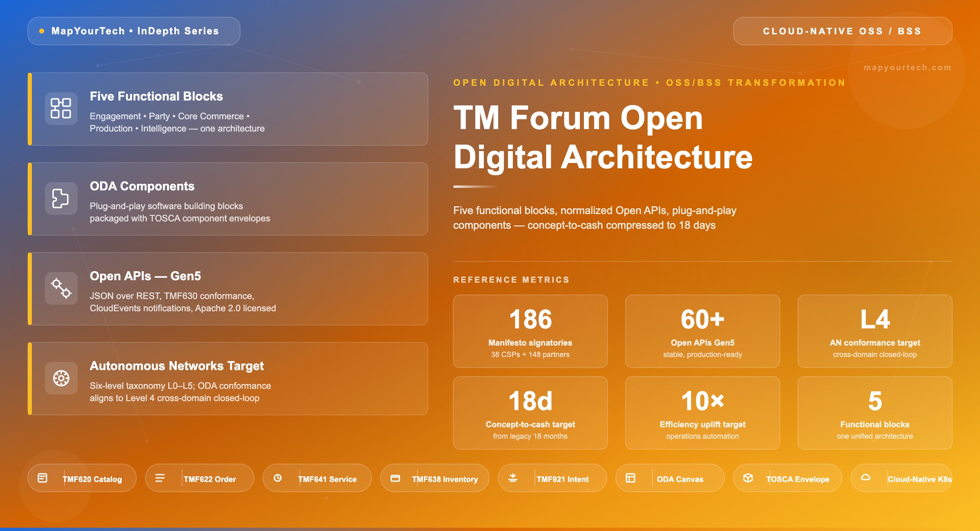
Task: Click text 'operations automation'
Action: (703, 436)
